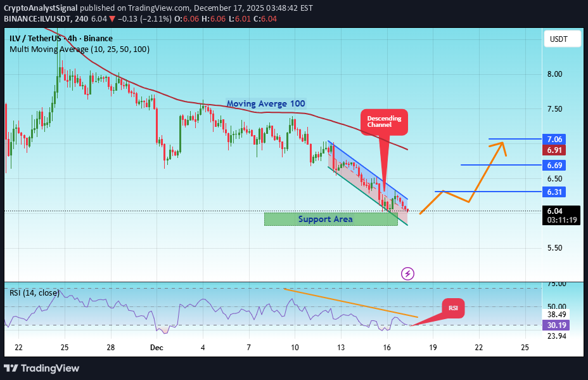This screenshot has width=588, height=380.
Task: Click the lightning bolt quick-action icon
Action: coord(407,273)
